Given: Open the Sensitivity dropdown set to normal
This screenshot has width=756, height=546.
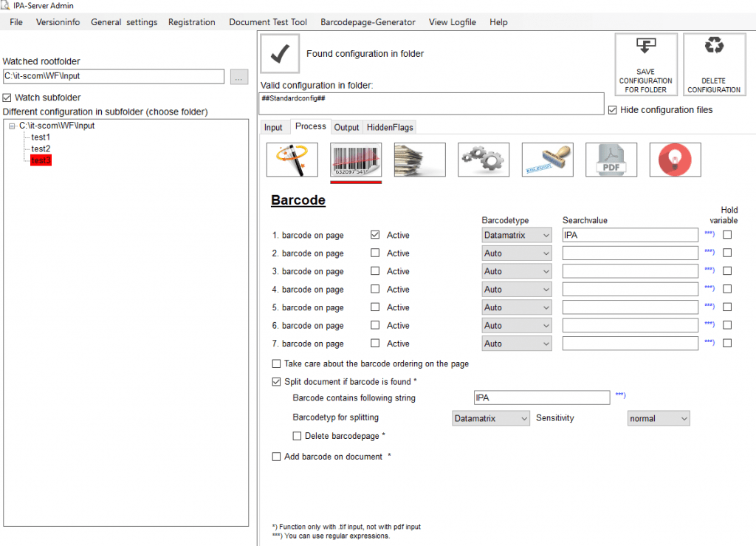Looking at the screenshot, I should pos(658,418).
